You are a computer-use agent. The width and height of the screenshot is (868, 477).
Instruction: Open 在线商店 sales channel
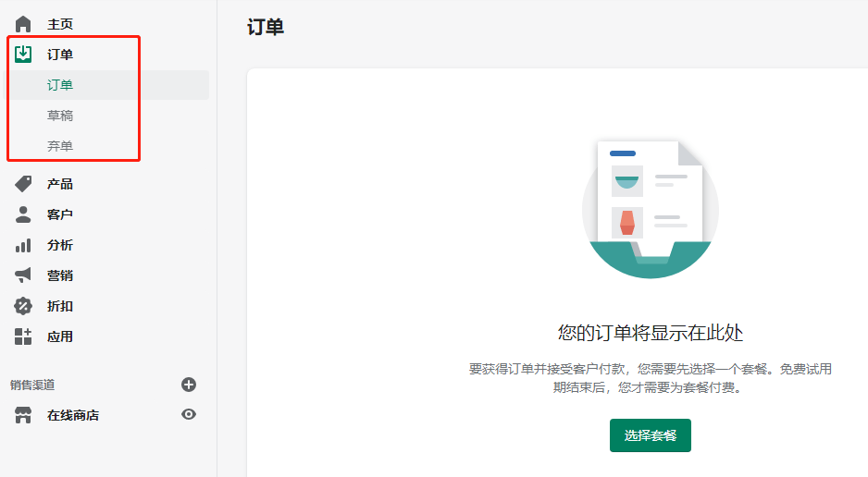coord(73,415)
